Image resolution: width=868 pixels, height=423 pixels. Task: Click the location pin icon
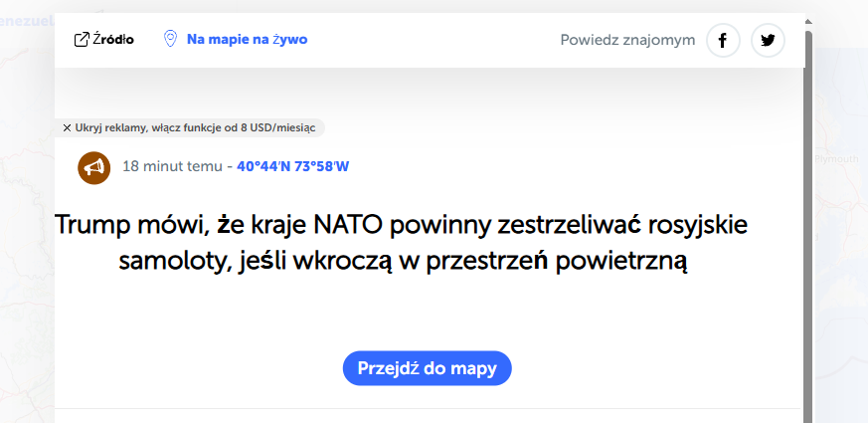170,39
